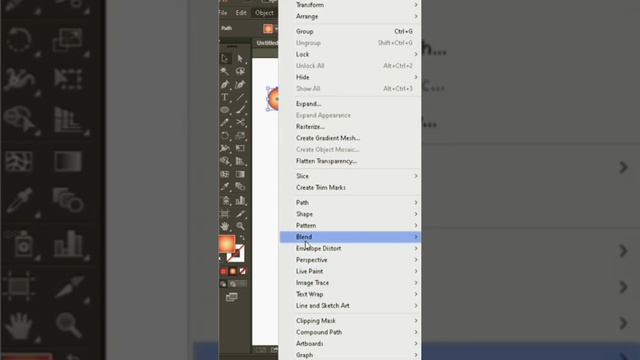Select the Paintbrush tool

240,110
